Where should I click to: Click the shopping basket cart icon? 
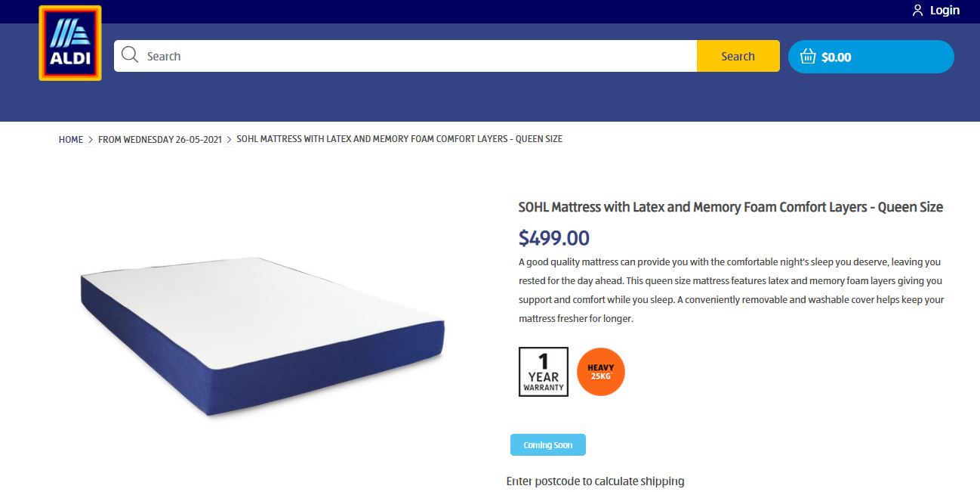(807, 55)
